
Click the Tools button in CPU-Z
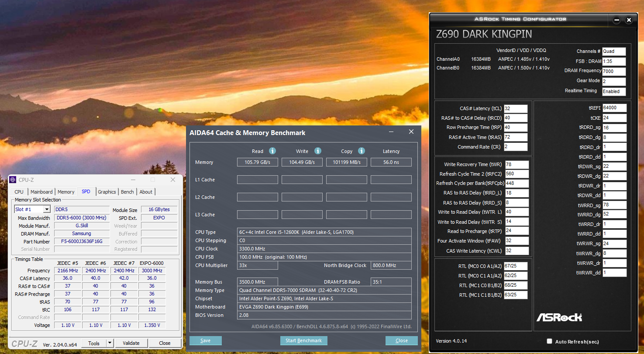94,343
